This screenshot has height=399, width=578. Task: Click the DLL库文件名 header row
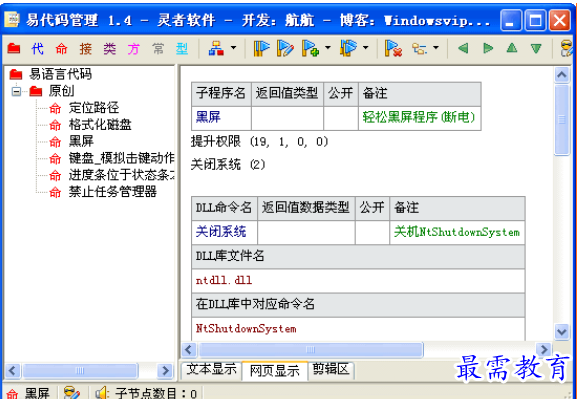[x=358, y=256]
